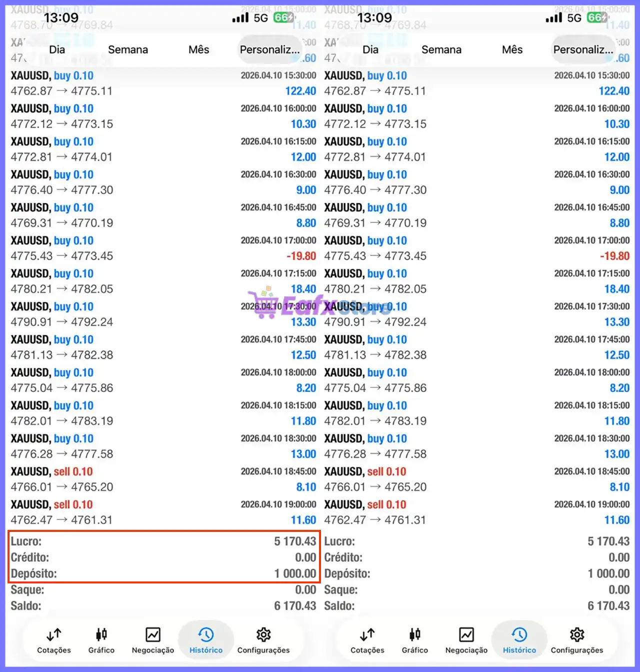Tap battery 66 indicator in right phone screen

tap(597, 18)
